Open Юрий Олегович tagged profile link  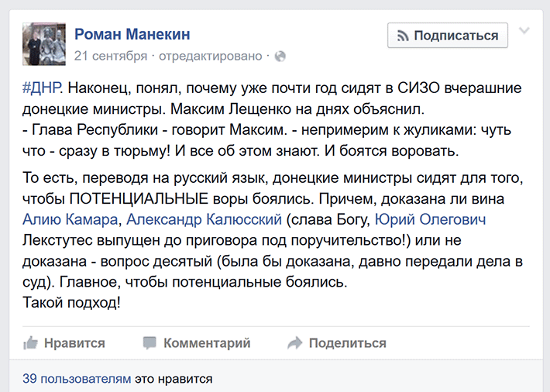431,219
